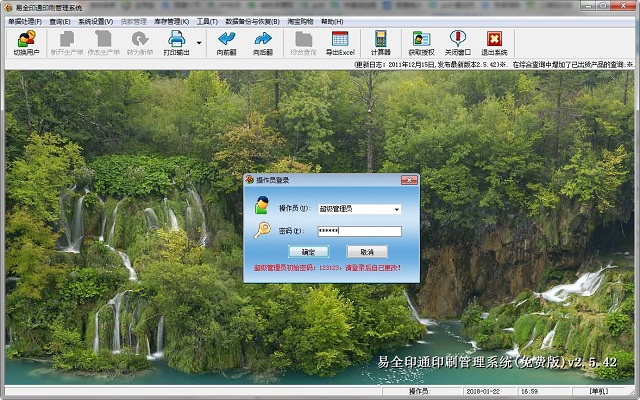Click the 确定 button in login dialog
The height and width of the screenshot is (400, 640).
tap(308, 252)
